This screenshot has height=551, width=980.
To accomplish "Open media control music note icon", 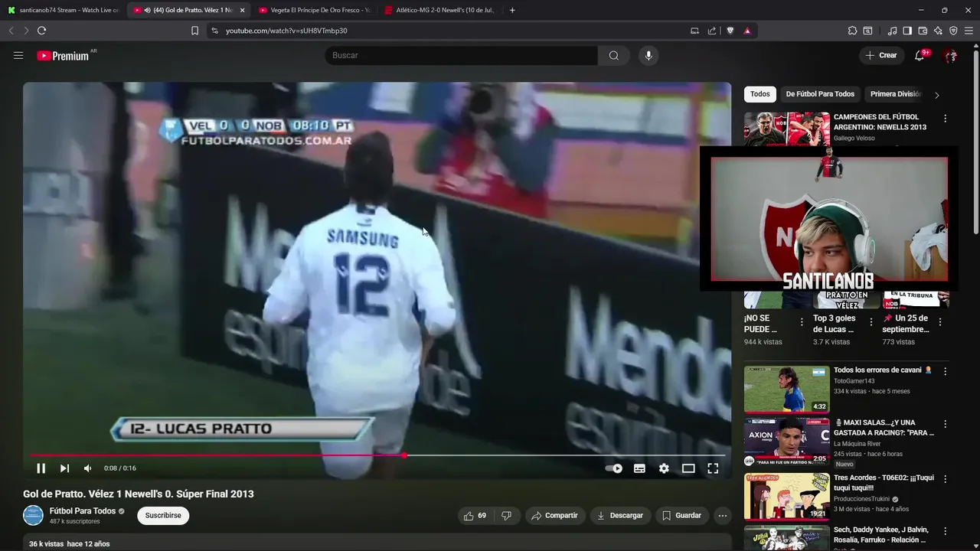I will (x=892, y=31).
